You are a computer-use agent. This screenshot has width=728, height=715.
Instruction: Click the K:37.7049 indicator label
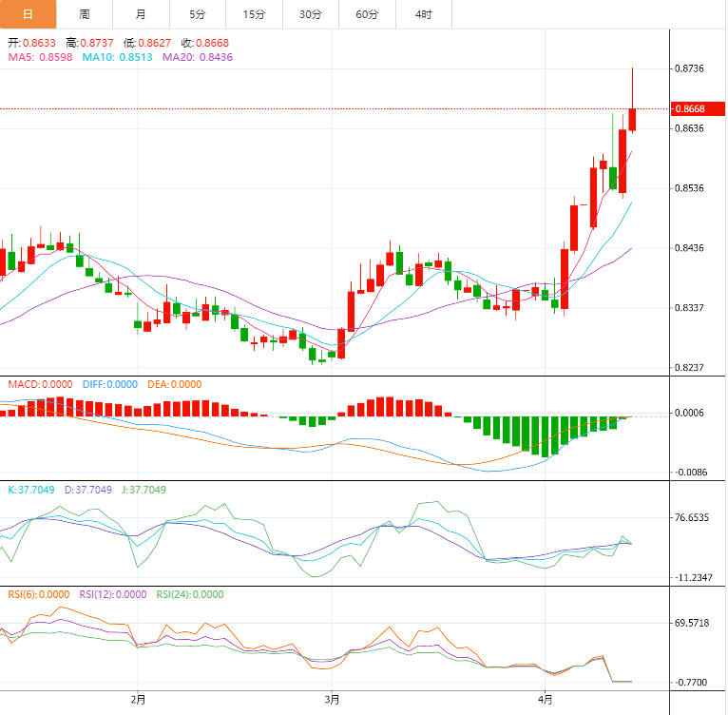pos(32,490)
